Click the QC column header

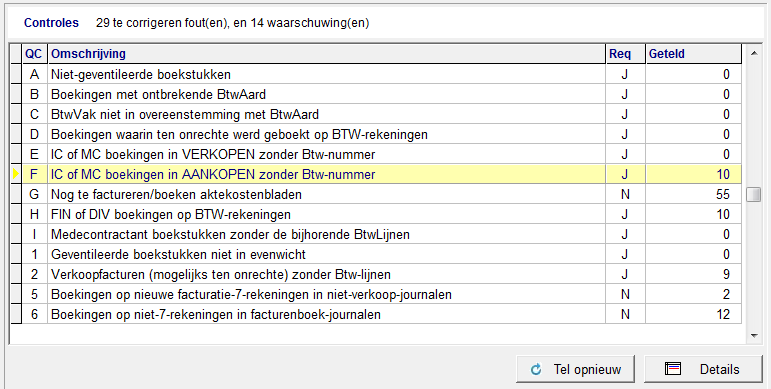[x=34, y=54]
